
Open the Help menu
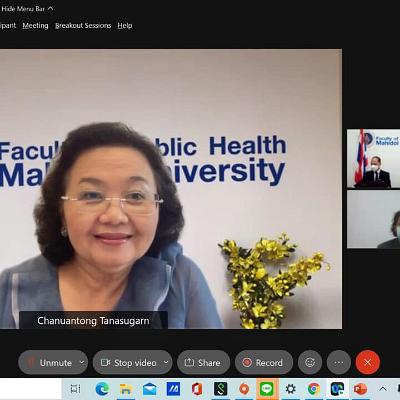coord(125,26)
